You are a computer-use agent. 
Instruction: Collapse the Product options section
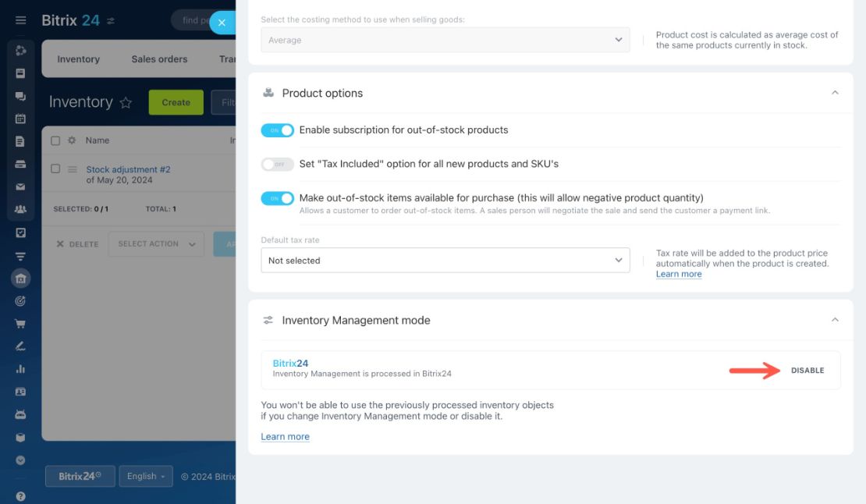tap(835, 93)
